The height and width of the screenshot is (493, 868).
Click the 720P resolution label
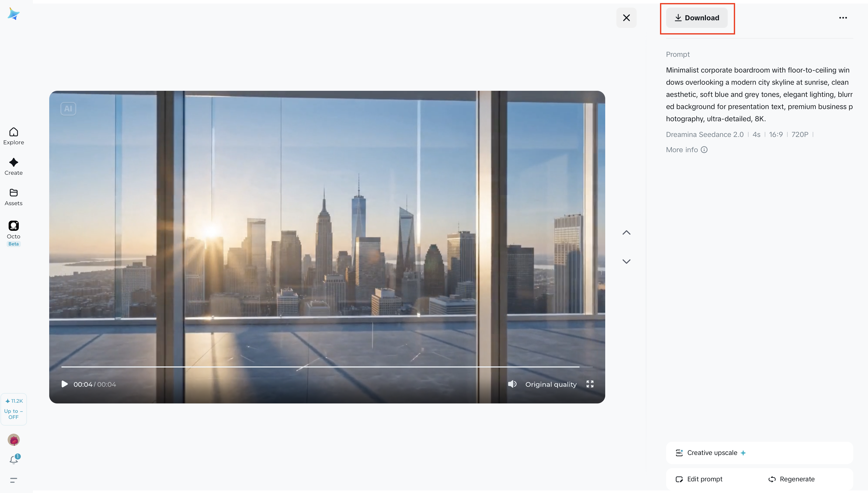pos(800,134)
